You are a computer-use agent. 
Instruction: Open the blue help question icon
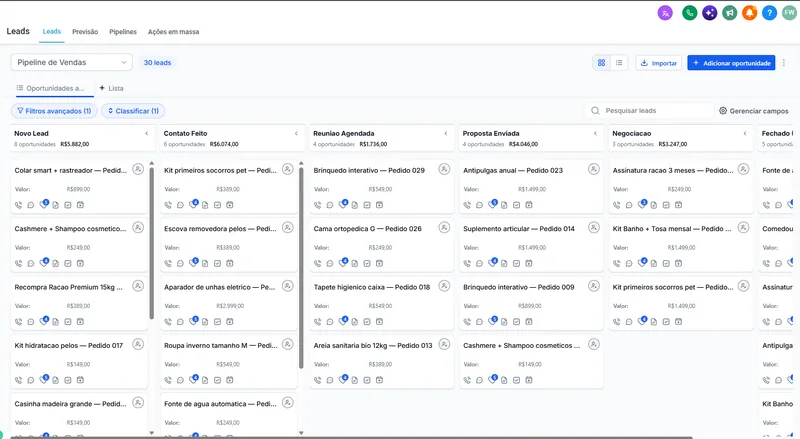pos(769,13)
